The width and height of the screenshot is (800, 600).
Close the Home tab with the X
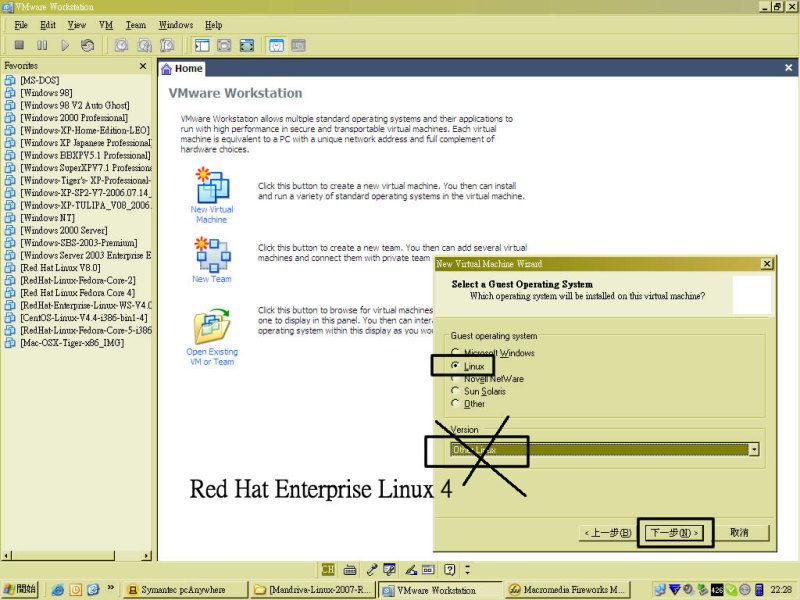coord(788,68)
